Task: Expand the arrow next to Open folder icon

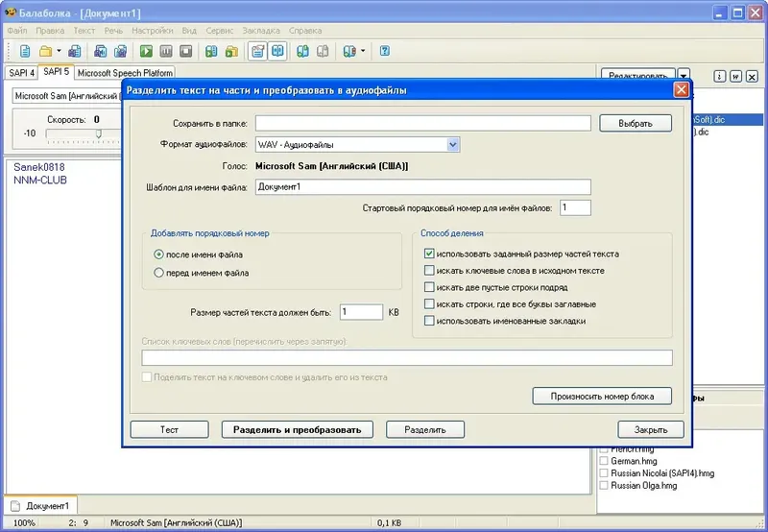Action: [59, 51]
